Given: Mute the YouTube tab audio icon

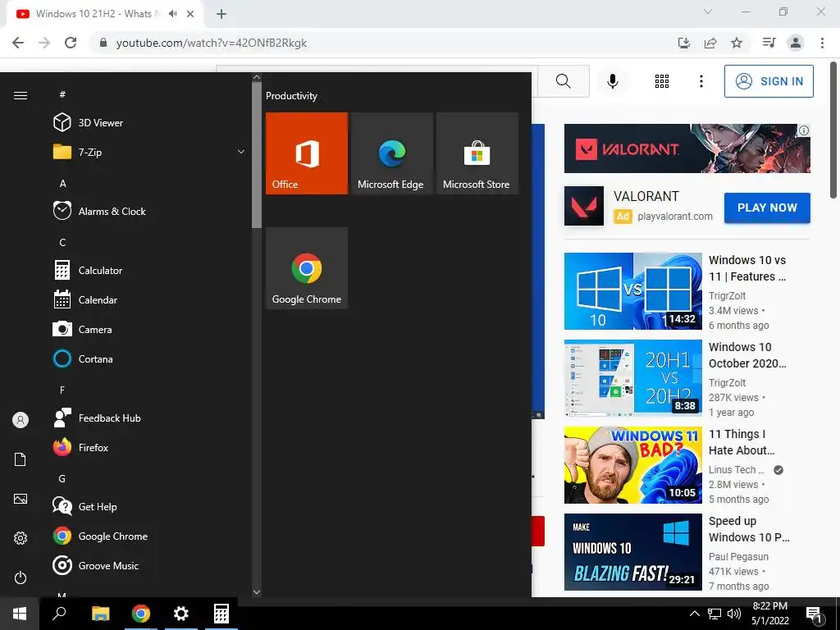Looking at the screenshot, I should [x=172, y=14].
